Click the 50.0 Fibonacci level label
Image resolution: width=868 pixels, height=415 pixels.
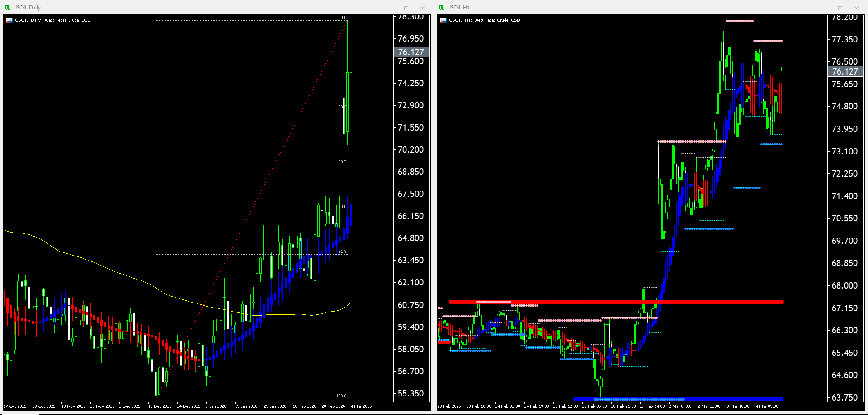[342, 207]
